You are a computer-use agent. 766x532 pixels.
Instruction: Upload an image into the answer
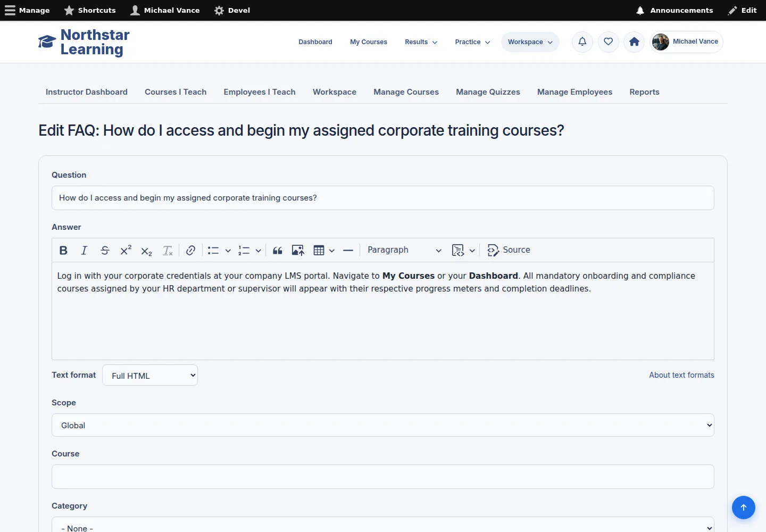[298, 250]
